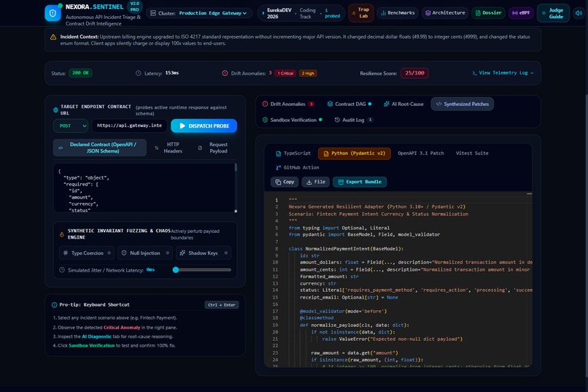Open the Dossier button

pos(488,12)
